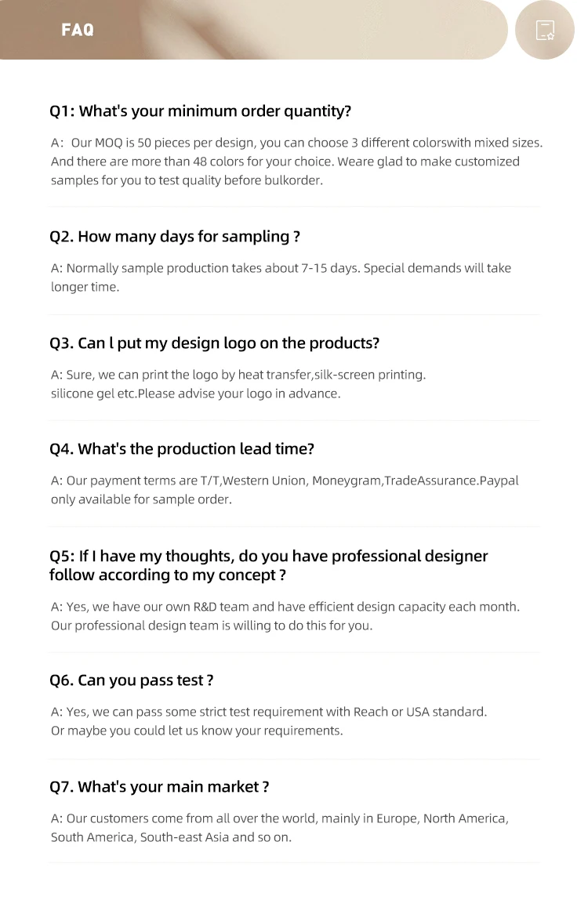588x907 pixels.
Task: Expand Q5 professional designer question
Action: tap(268, 565)
